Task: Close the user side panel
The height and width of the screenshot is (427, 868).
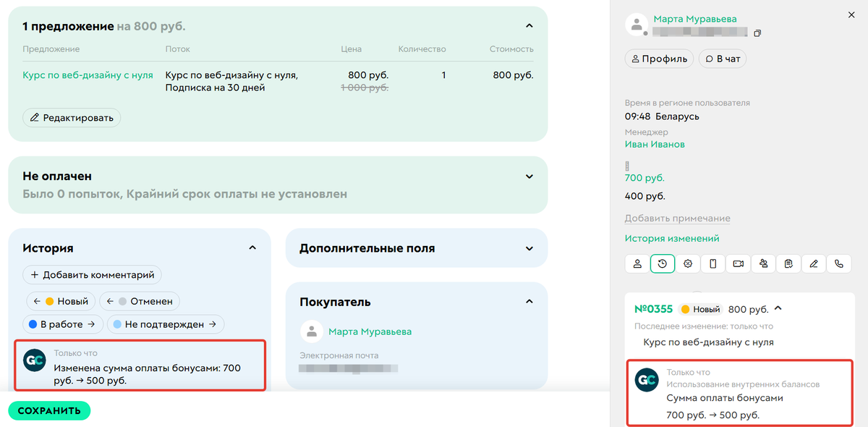Action: point(851,14)
